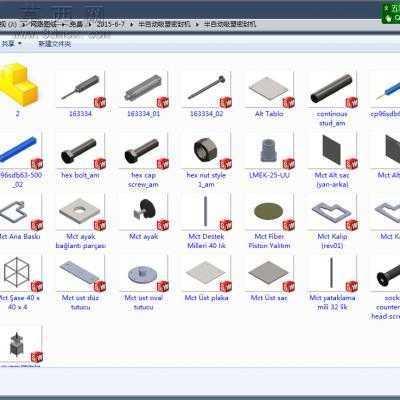Select the assembly file in the bottom row
The height and width of the screenshot is (400, 400).
pyautogui.click(x=21, y=345)
